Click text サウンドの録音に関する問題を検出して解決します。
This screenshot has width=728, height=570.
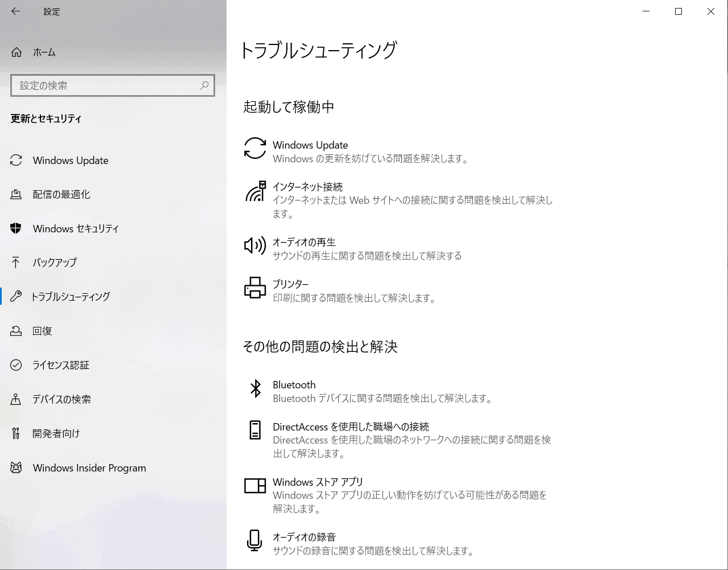point(374,551)
